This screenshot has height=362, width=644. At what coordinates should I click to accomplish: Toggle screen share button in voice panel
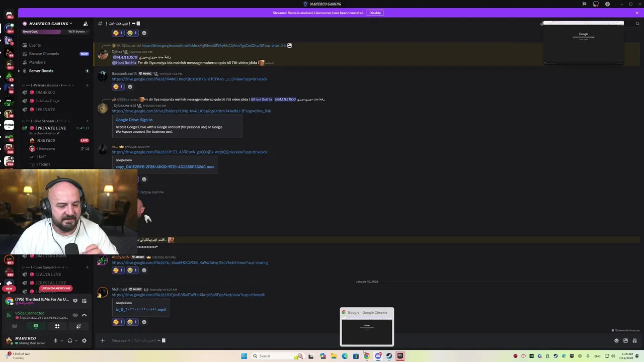coord(36,326)
